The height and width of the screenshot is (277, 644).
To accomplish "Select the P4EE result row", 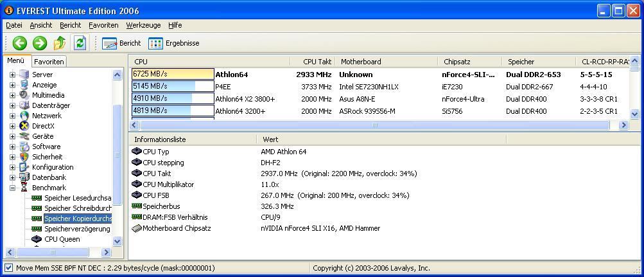I will pos(380,87).
